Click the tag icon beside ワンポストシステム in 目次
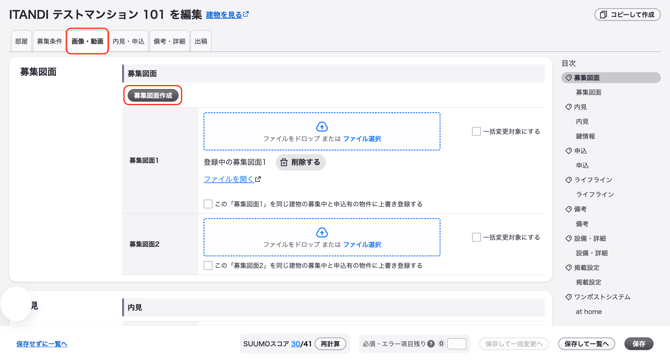 568,297
